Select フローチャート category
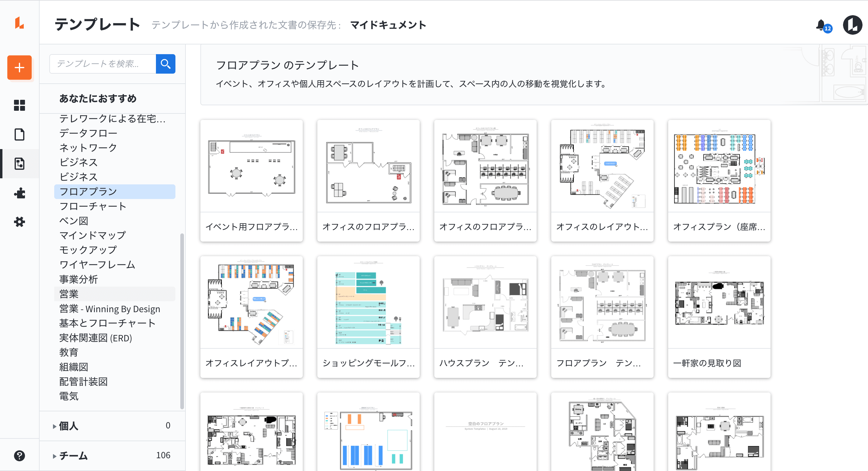The height and width of the screenshot is (471, 868). tap(93, 206)
